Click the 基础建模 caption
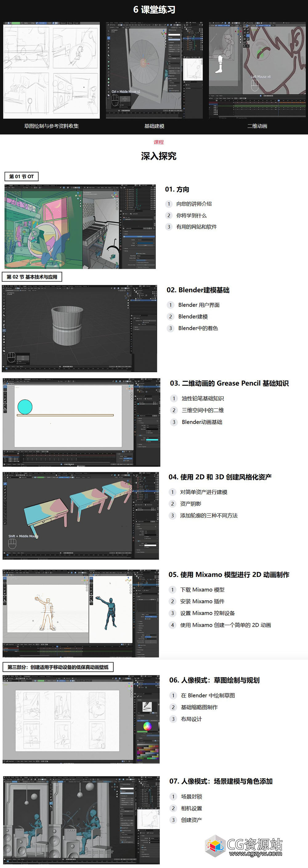308x868 pixels. tap(155, 126)
